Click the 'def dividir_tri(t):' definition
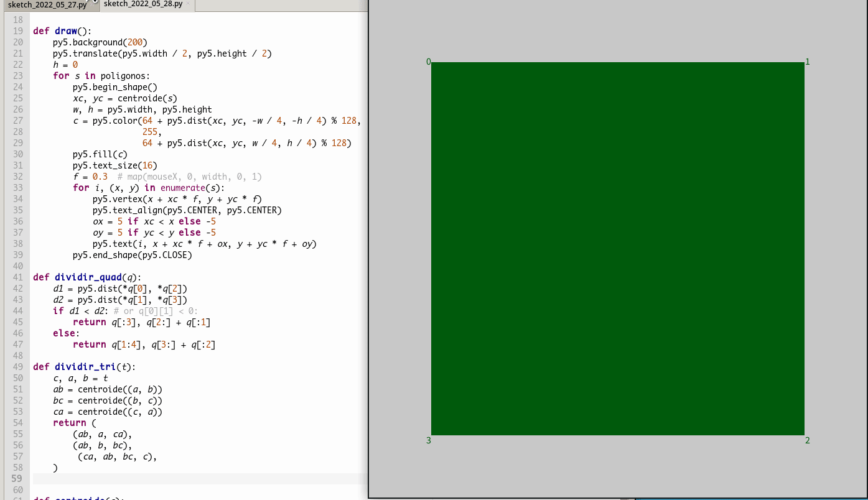 coord(85,367)
